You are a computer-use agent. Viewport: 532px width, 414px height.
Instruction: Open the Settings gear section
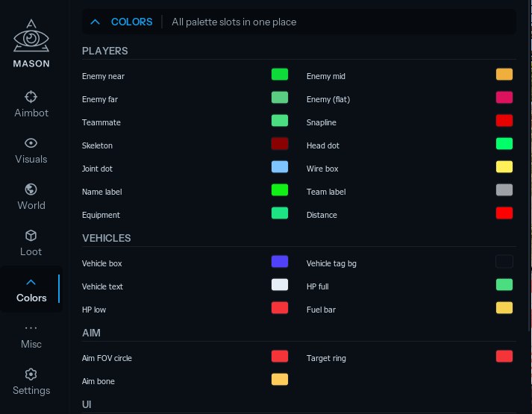point(31,382)
